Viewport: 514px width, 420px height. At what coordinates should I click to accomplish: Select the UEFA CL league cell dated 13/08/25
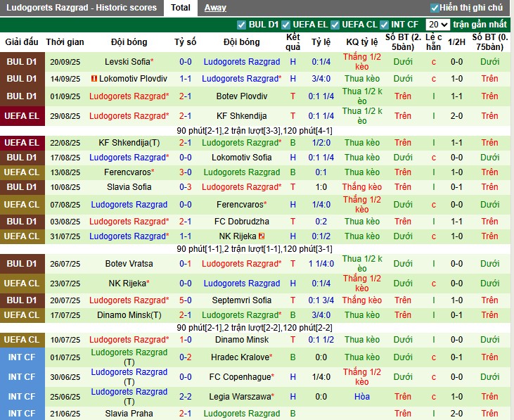pos(22,172)
